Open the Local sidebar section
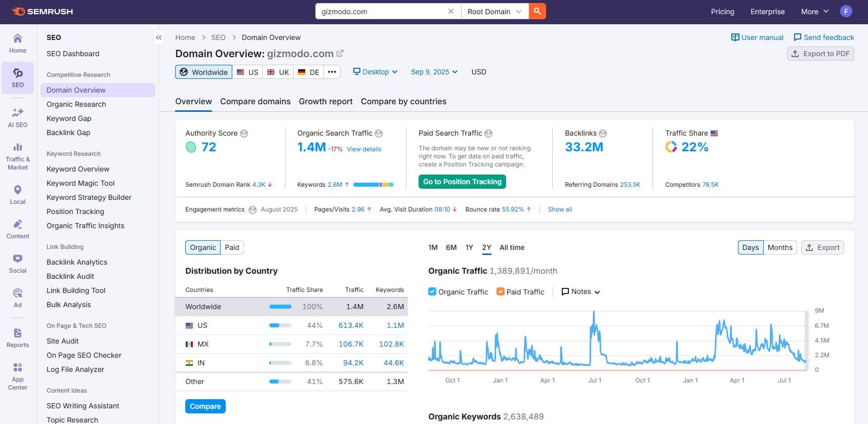The image size is (868, 424). click(x=18, y=195)
